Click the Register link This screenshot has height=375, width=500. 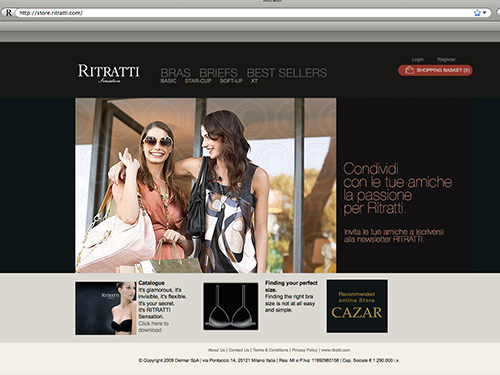click(x=446, y=59)
